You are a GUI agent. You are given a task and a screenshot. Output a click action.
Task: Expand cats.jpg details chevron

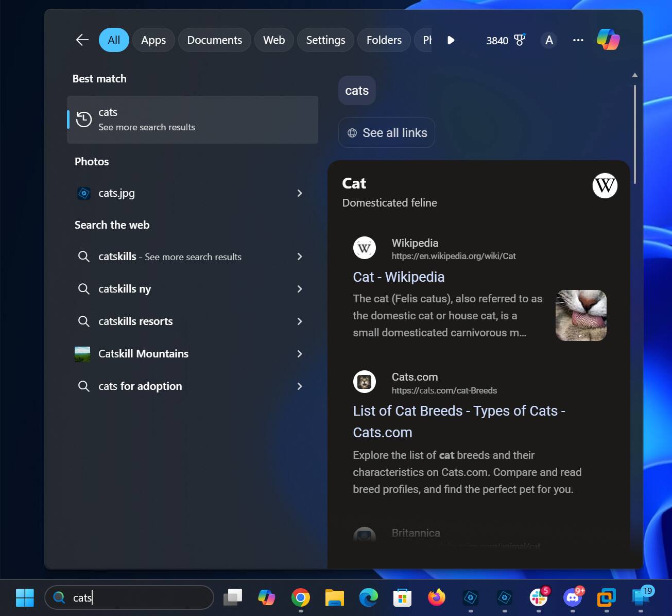click(300, 193)
